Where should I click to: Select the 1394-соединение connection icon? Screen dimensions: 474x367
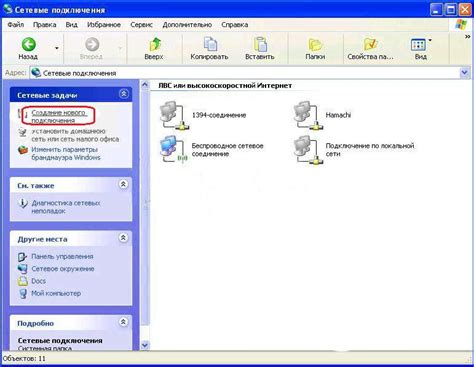(174, 115)
